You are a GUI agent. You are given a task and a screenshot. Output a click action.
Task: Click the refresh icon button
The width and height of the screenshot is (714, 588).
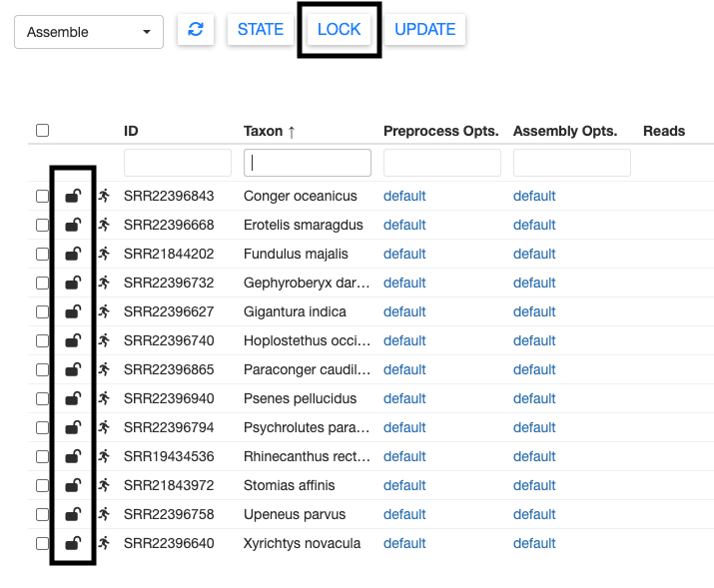click(196, 30)
